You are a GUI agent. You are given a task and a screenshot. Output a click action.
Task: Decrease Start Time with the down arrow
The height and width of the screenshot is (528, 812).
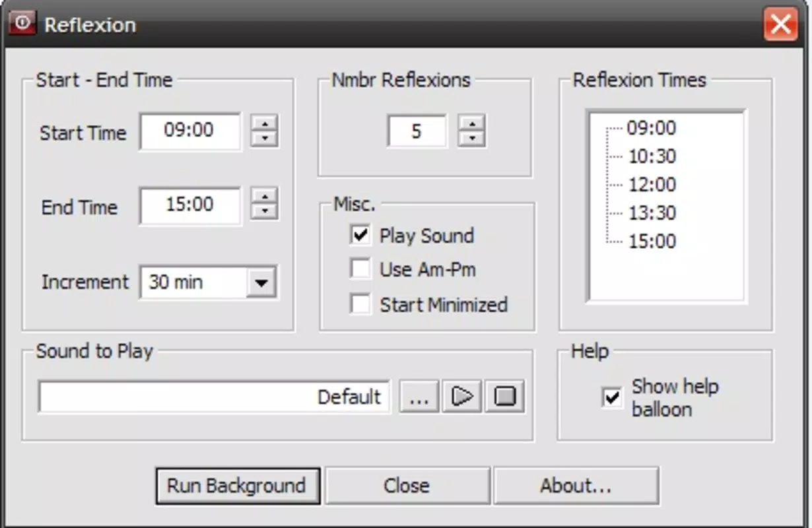click(265, 139)
